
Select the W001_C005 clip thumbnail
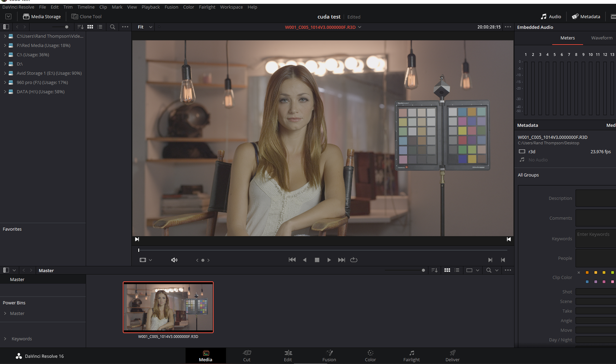pyautogui.click(x=168, y=307)
